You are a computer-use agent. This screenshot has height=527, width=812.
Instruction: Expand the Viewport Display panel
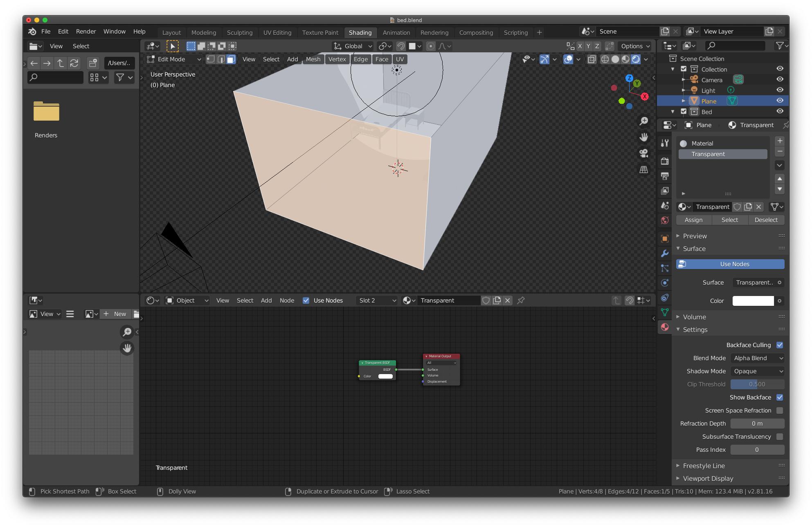point(708,478)
